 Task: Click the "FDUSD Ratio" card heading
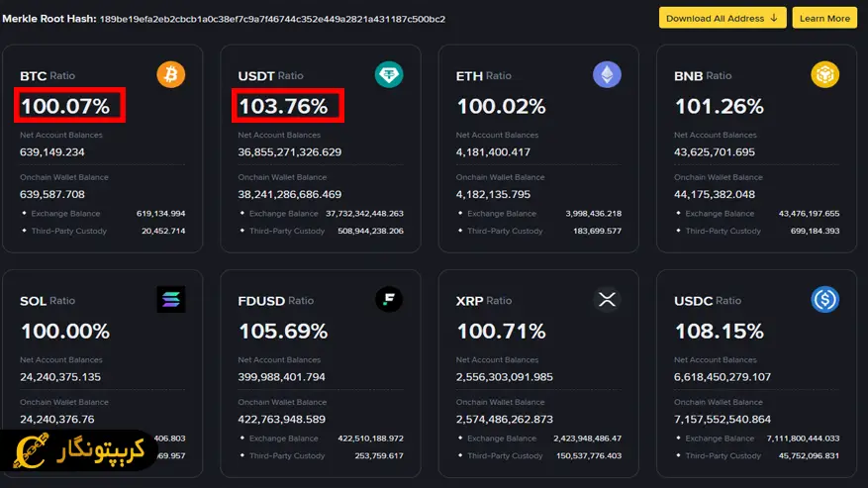[276, 301]
